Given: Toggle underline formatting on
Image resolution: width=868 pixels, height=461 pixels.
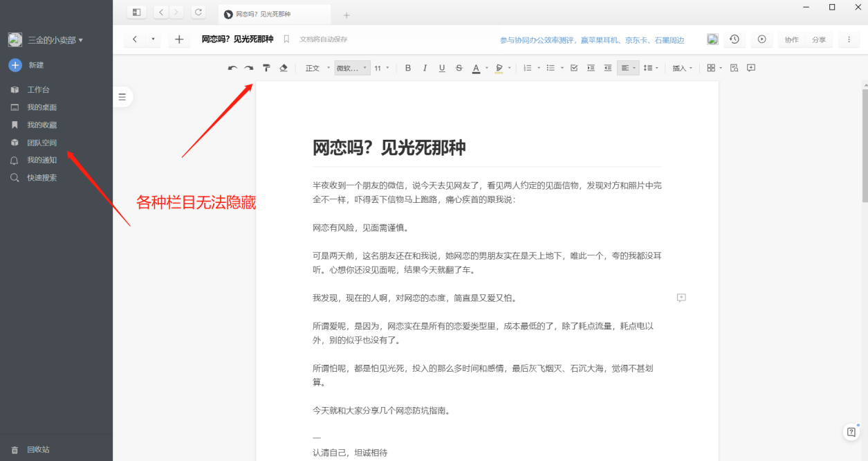Looking at the screenshot, I should tap(441, 67).
